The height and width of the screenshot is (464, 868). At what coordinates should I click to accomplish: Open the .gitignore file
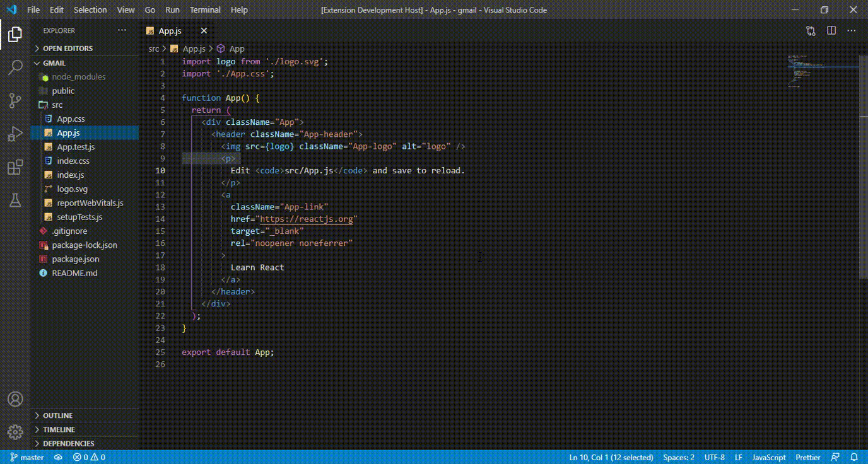coord(85,231)
